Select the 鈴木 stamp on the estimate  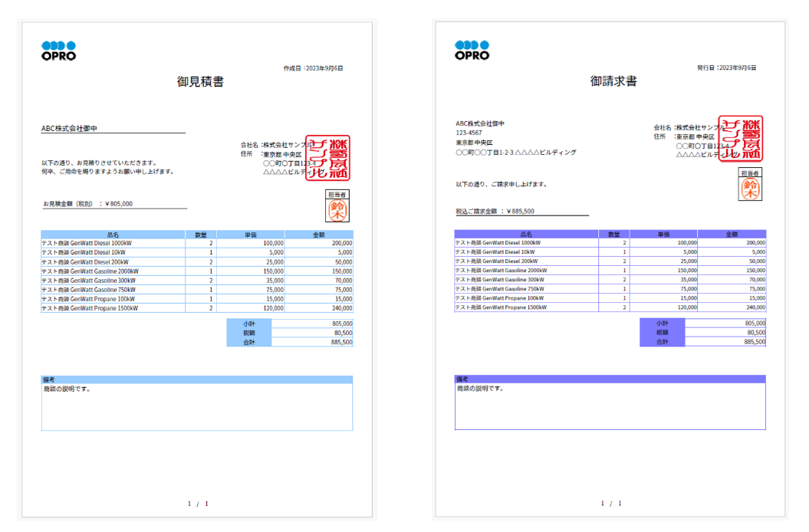coord(337,209)
